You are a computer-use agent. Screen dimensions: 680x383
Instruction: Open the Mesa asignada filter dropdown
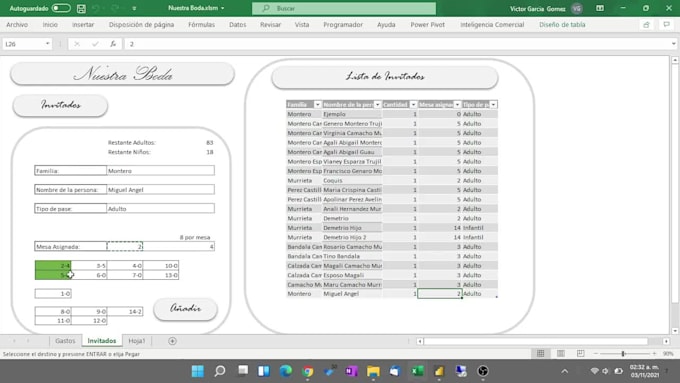tap(457, 105)
